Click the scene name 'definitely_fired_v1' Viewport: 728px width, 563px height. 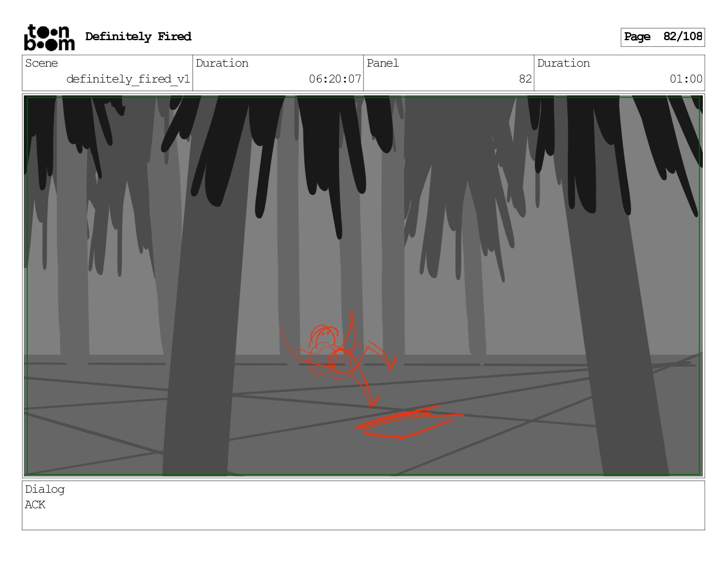(128, 79)
